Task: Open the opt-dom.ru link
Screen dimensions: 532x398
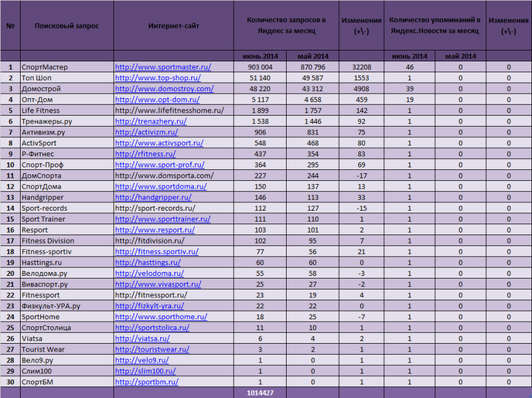Action: click(x=157, y=100)
